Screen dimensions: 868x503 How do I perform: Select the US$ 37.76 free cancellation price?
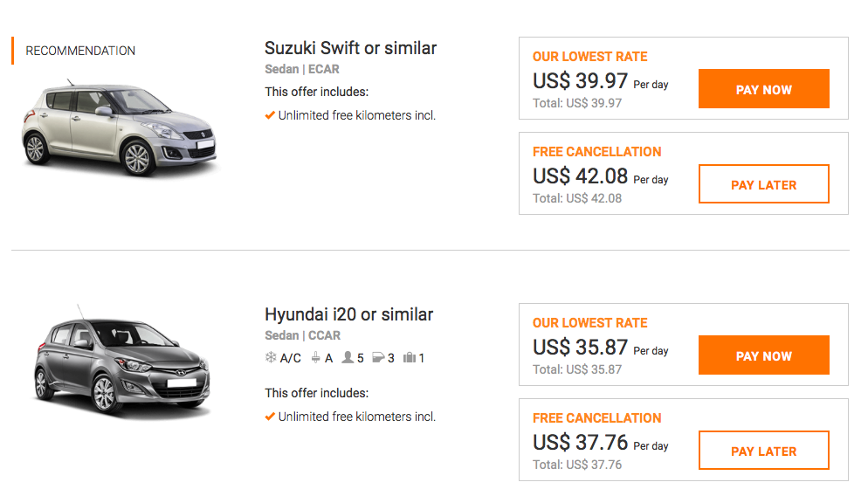click(x=580, y=443)
